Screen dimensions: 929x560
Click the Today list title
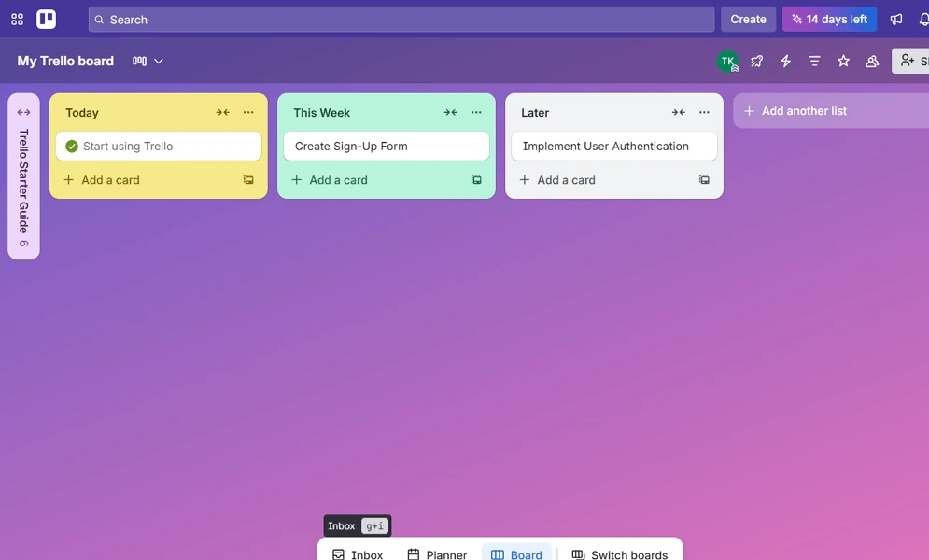82,113
